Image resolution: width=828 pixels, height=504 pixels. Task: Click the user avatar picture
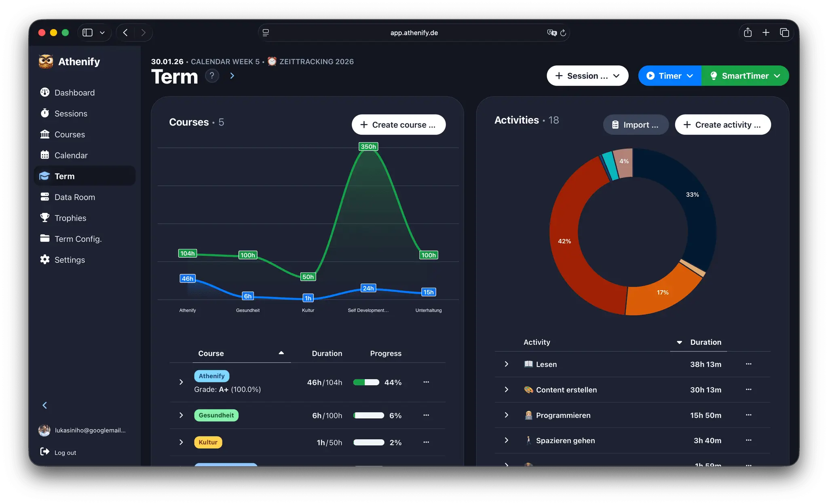(x=44, y=430)
